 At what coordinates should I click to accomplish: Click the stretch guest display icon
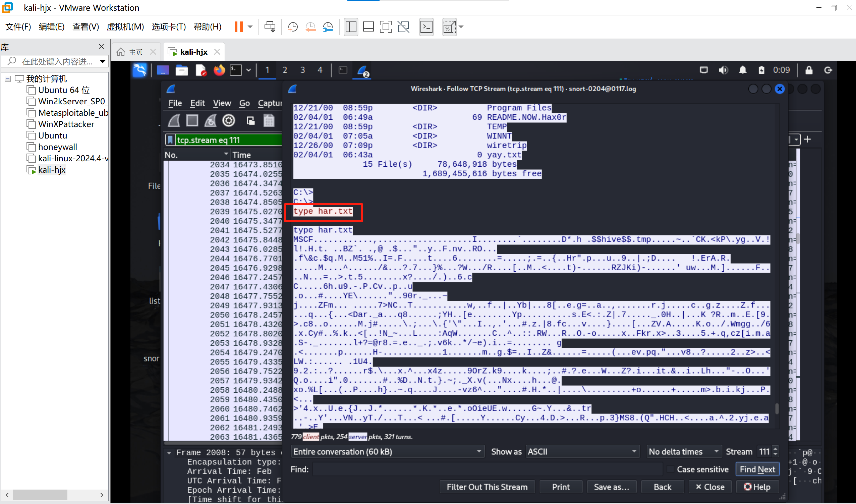[449, 27]
